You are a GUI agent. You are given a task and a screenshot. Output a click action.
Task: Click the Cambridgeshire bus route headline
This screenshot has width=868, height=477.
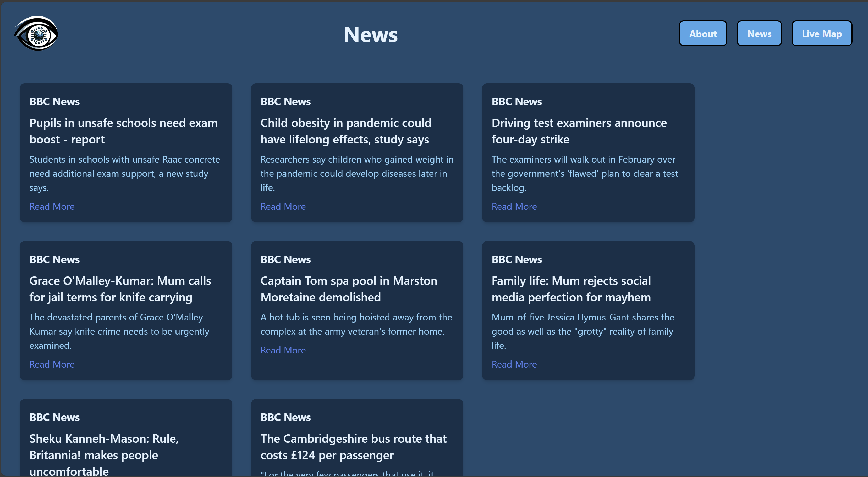click(x=353, y=446)
